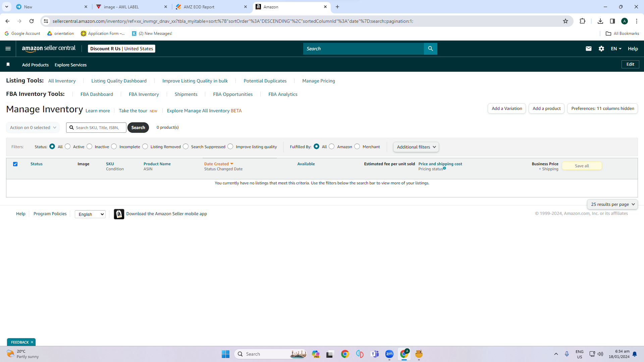Click the browser address bar URL
644x362 pixels.
233,21
